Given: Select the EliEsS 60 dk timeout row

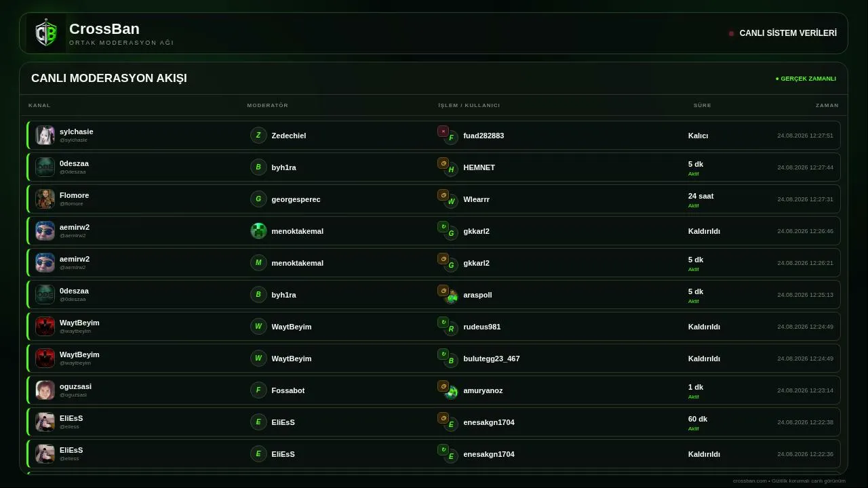Looking at the screenshot, I should [433, 422].
